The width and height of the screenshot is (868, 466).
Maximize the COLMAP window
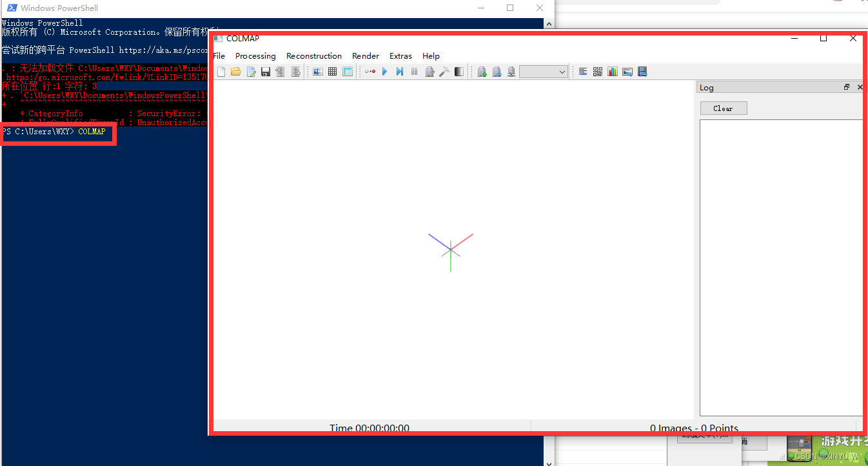[824, 39]
